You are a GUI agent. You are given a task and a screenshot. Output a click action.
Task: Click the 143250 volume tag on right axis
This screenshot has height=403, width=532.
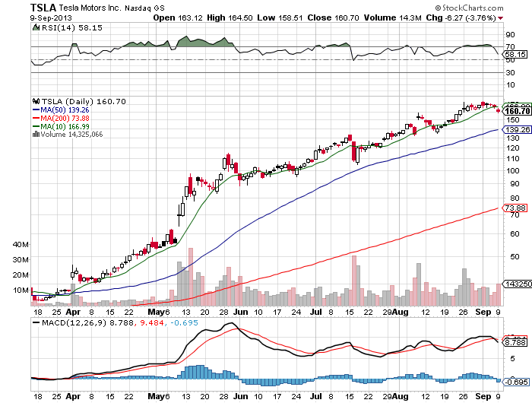pos(517,284)
